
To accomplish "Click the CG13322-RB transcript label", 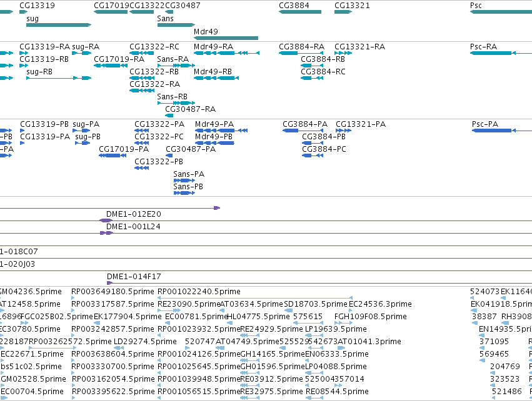I will 154,72.
